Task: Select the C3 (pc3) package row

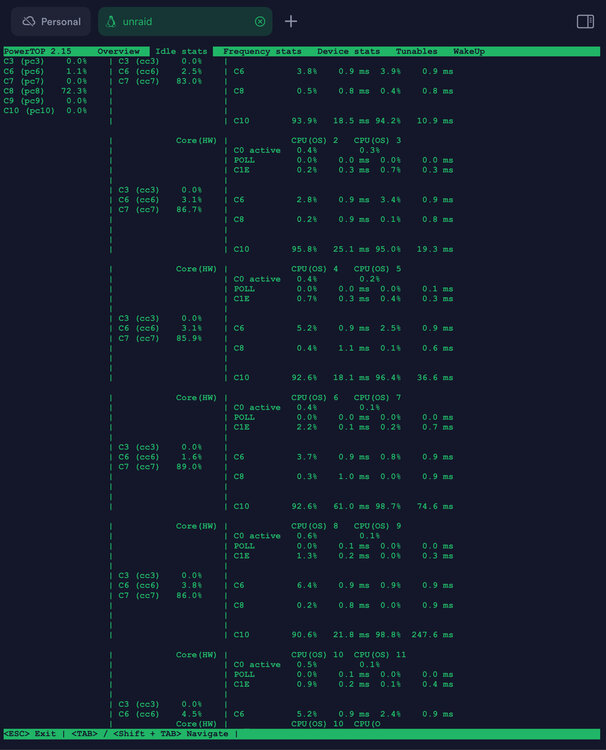Action: pyautogui.click(x=45, y=61)
